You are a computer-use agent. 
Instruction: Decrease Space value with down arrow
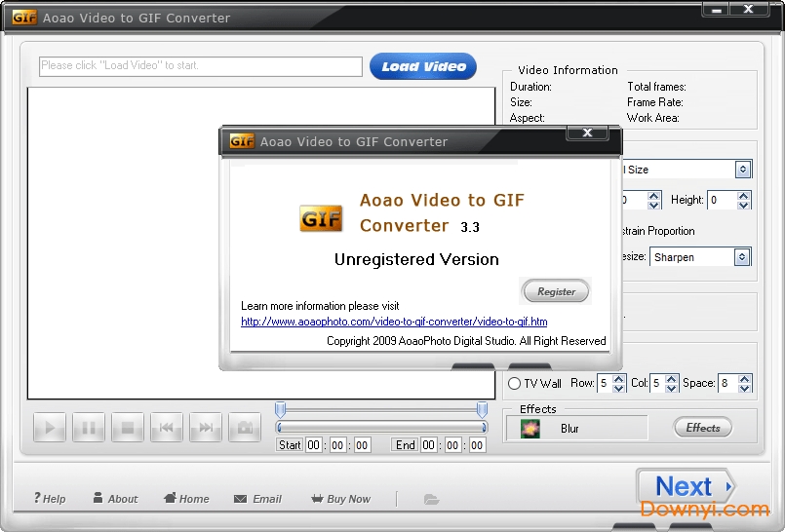pyautogui.click(x=744, y=388)
